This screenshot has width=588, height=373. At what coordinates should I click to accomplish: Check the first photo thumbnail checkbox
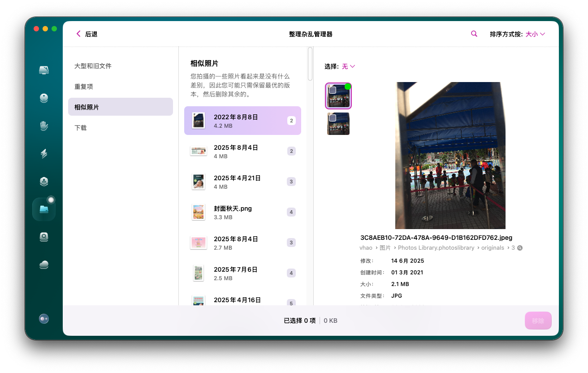(333, 90)
